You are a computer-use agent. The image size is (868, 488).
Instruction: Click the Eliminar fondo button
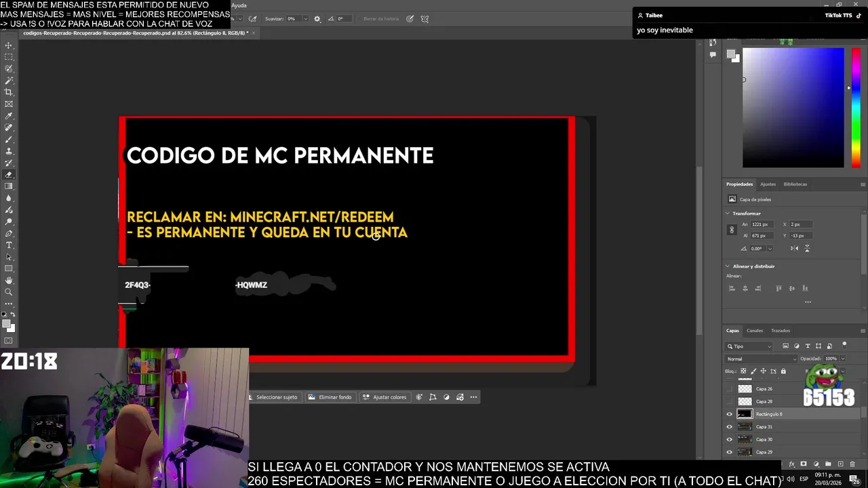click(x=330, y=397)
